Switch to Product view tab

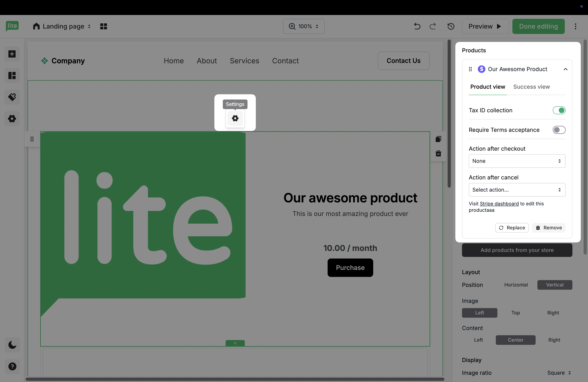tap(488, 87)
